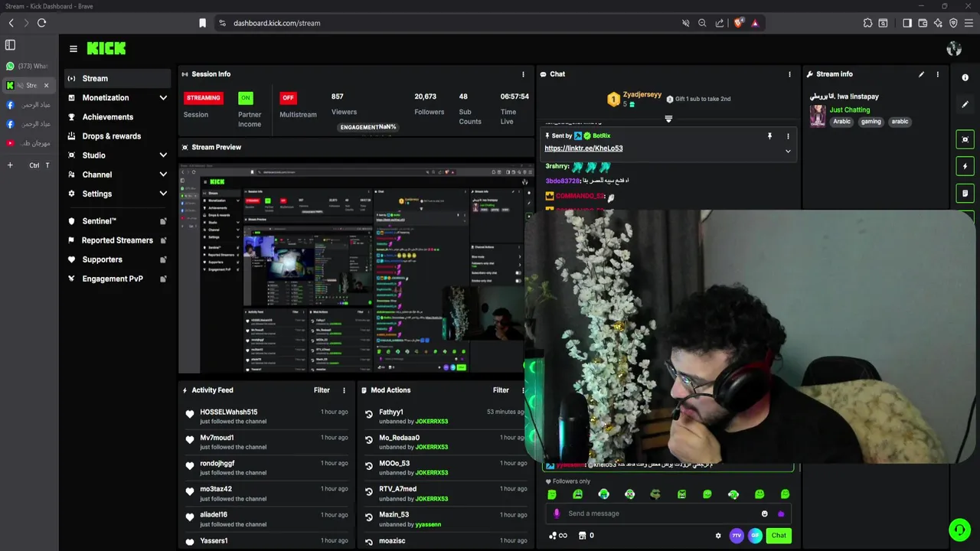Expand the Settings sidebar section
Image resolution: width=980 pixels, height=551 pixels.
pyautogui.click(x=163, y=194)
